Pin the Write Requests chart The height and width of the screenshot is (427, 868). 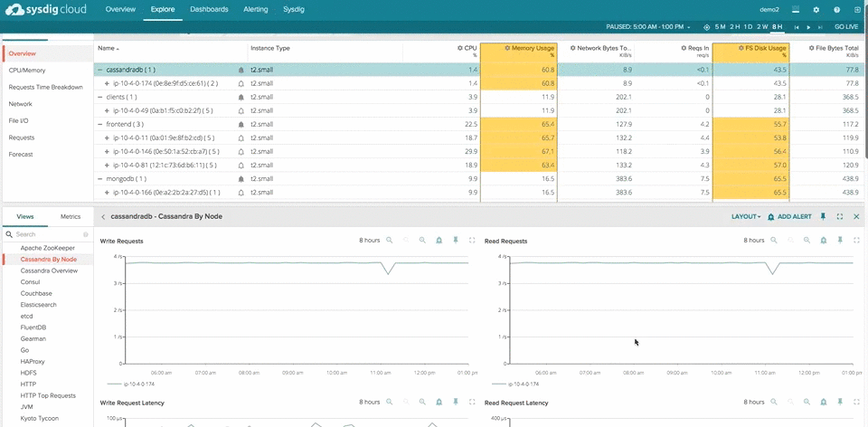pyautogui.click(x=456, y=241)
